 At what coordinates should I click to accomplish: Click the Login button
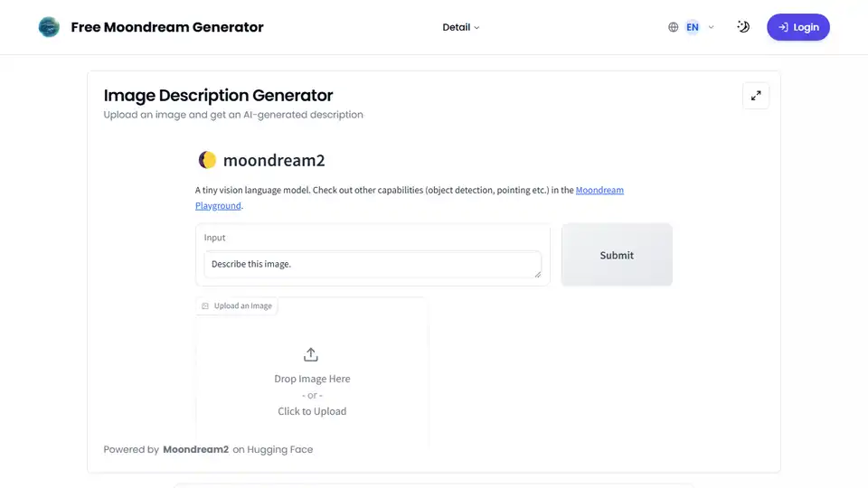798,27
